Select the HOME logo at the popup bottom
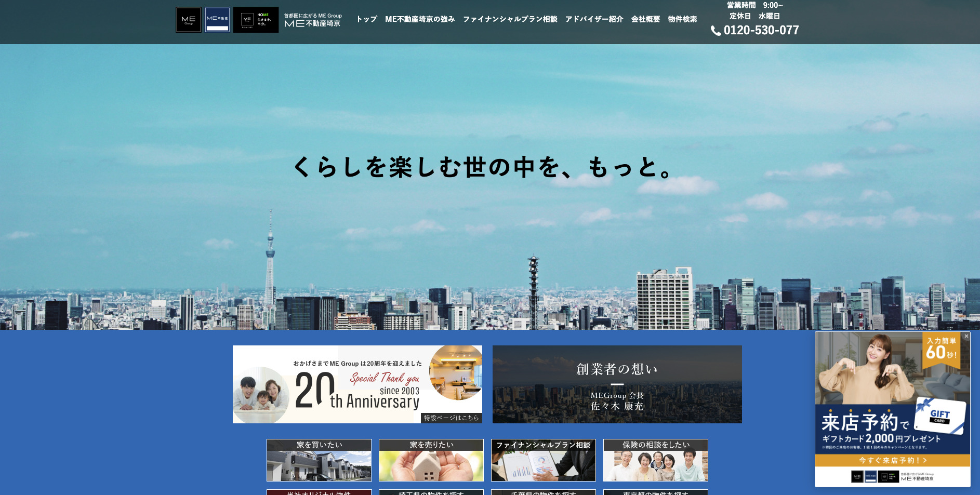The image size is (980, 495). click(x=889, y=477)
